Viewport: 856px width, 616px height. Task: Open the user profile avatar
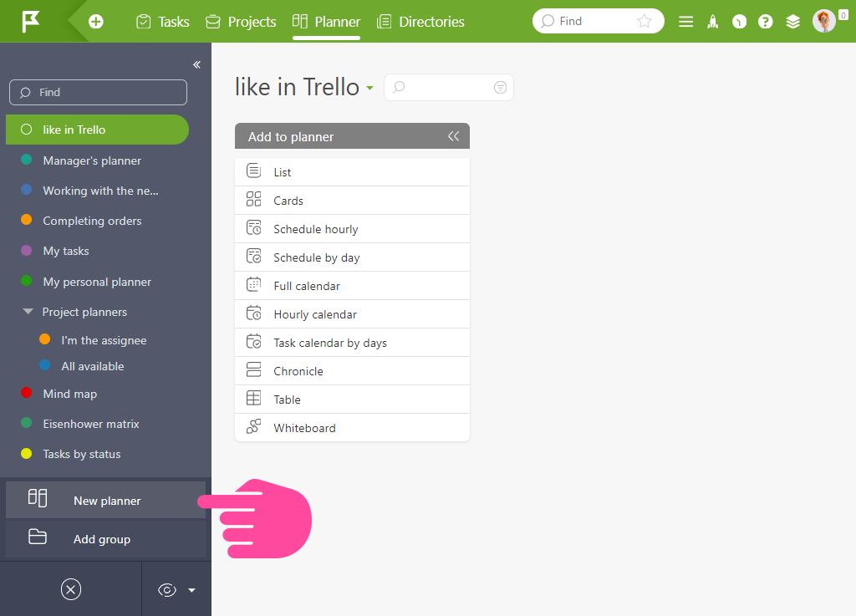(x=824, y=21)
